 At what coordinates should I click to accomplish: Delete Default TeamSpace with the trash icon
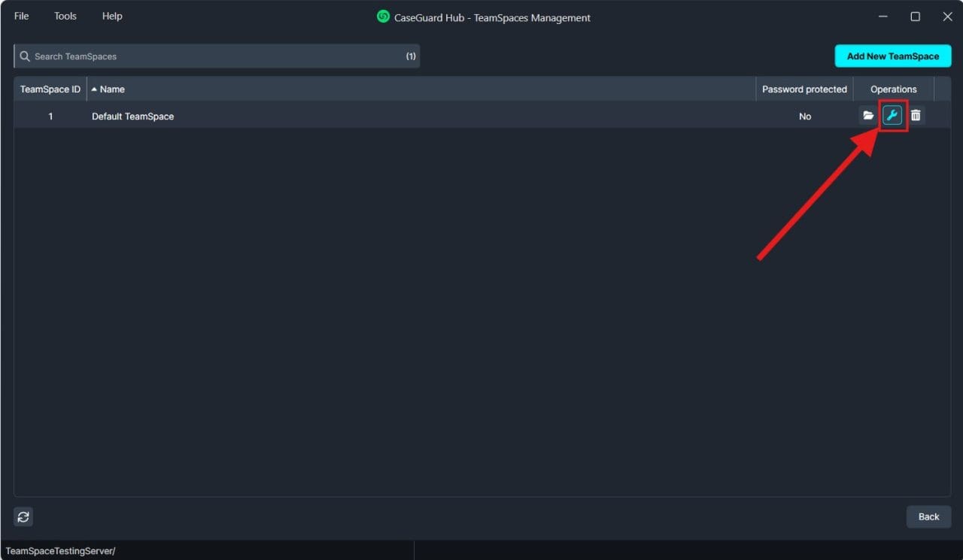pyautogui.click(x=916, y=116)
